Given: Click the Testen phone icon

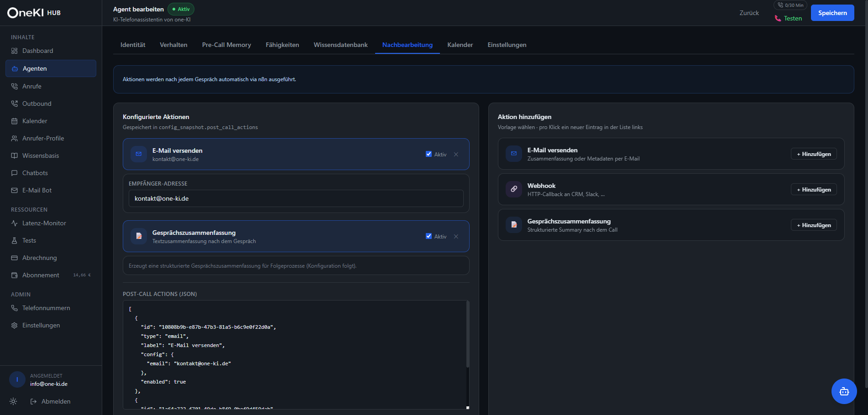Looking at the screenshot, I should click(778, 19).
